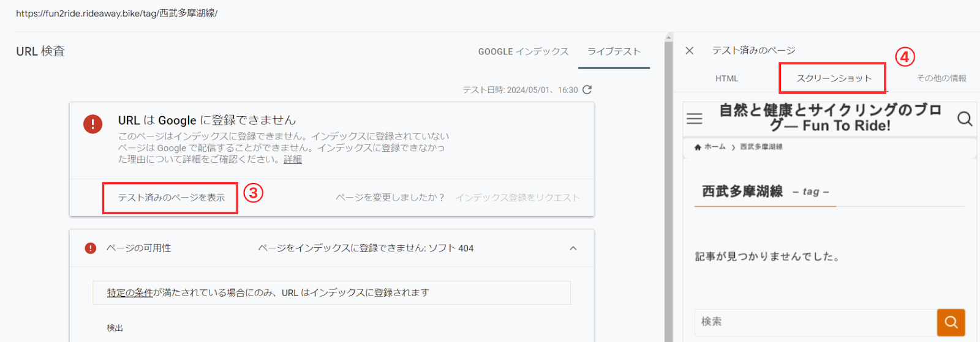
Task: Click the error icon next to ページの可用性
Action: [x=91, y=248]
